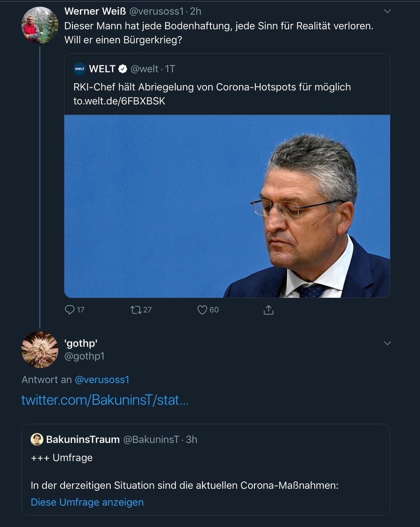Click the 2h timestamp on Werner's tweet
420x527 pixels.
tap(196, 11)
